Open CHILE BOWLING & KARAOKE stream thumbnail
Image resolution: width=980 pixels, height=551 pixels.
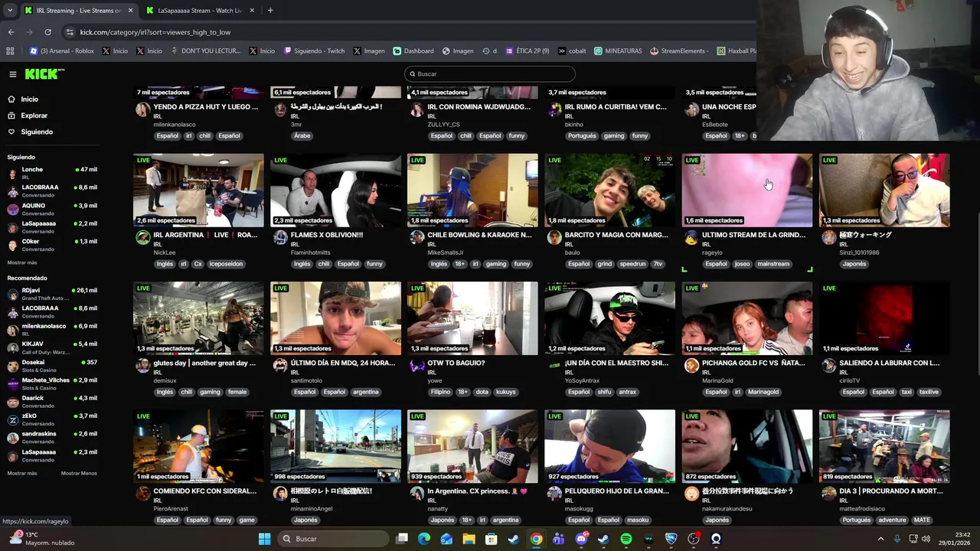click(472, 191)
